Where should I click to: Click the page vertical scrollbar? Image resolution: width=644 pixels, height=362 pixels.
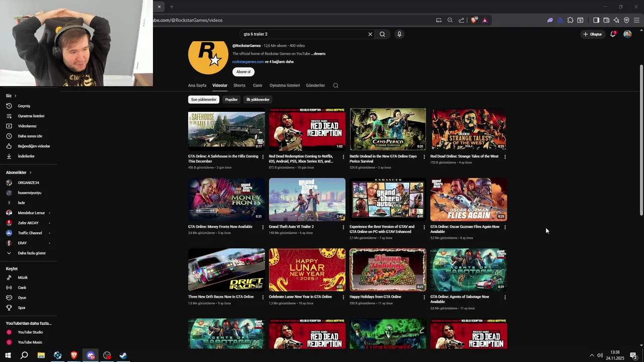[x=641, y=141]
